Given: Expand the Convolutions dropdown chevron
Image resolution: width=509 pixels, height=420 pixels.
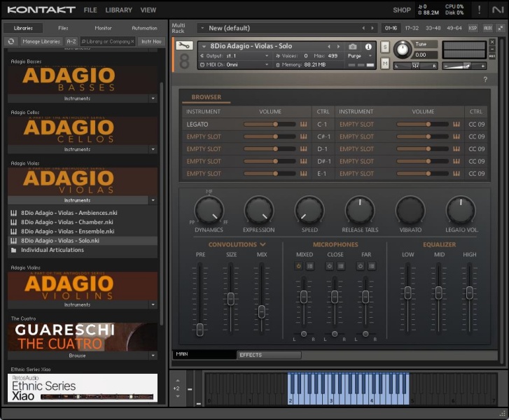Looking at the screenshot, I should click(x=263, y=244).
